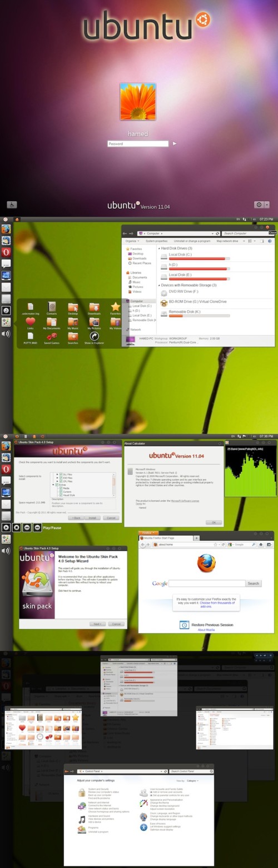Open the Opera browser icon in the top dock
278x868 pixels.
[7, 252]
